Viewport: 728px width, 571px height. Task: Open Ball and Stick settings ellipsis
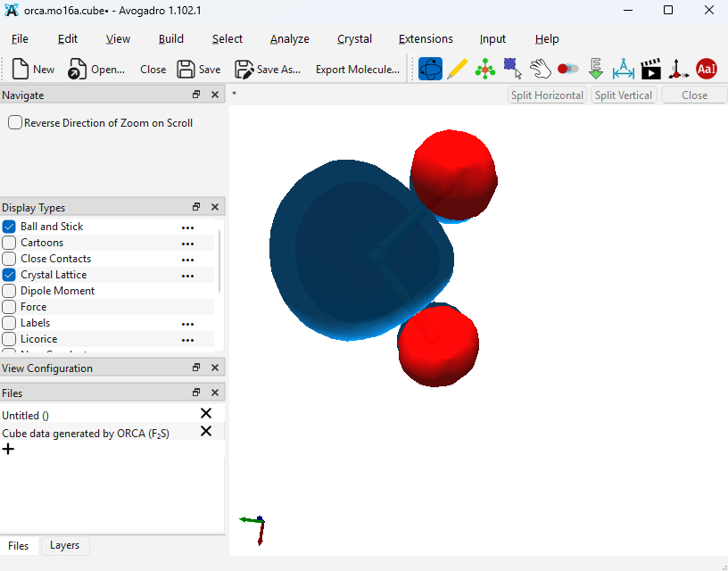click(x=187, y=228)
